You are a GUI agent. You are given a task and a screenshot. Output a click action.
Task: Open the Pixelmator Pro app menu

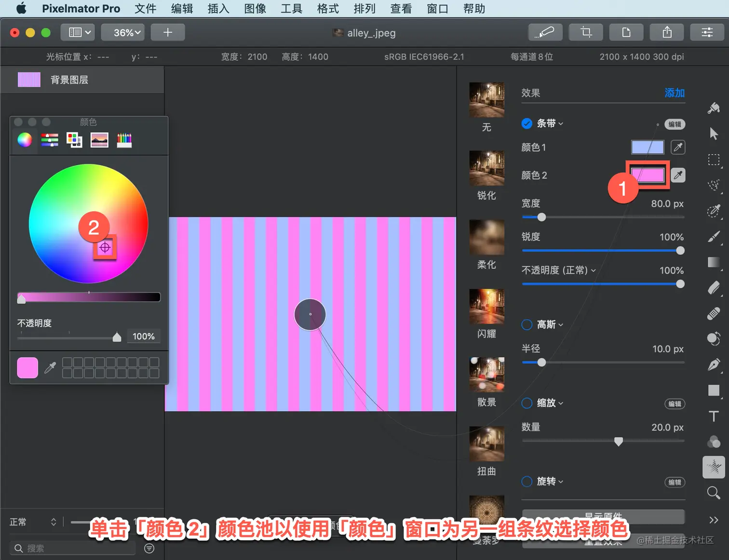tap(81, 9)
